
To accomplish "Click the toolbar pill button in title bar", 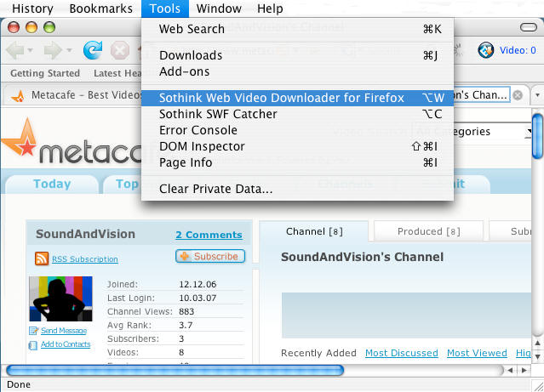I will coord(529,27).
